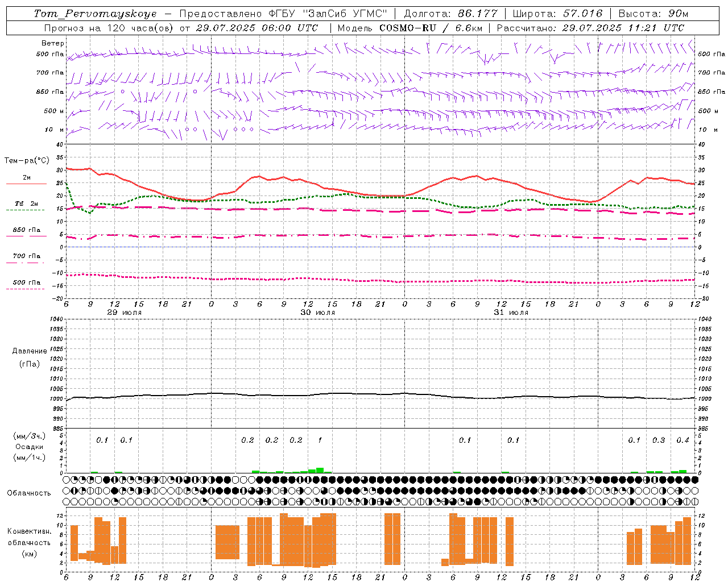728x582 pixels.
Task: Select the Td 2м legend entry
Action: pyautogui.click(x=27, y=203)
